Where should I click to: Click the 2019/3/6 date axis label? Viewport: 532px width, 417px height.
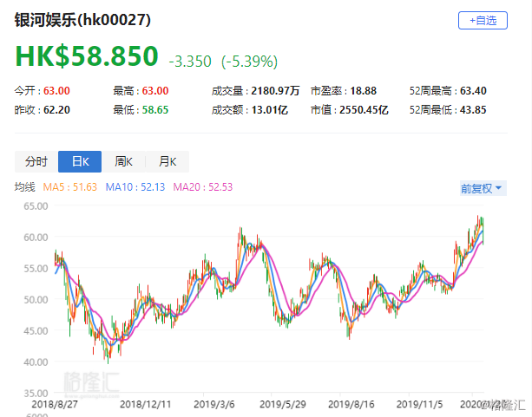pyautogui.click(x=214, y=404)
